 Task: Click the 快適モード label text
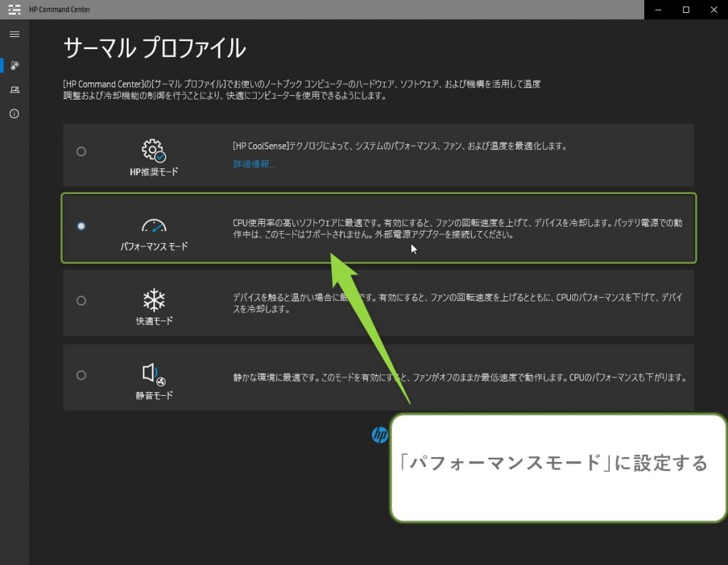[154, 321]
